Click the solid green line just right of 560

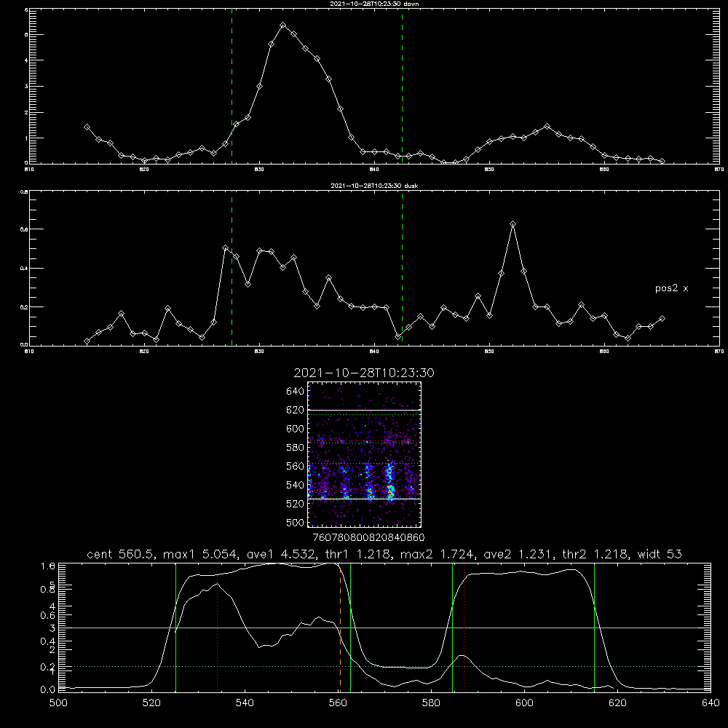click(x=350, y=628)
